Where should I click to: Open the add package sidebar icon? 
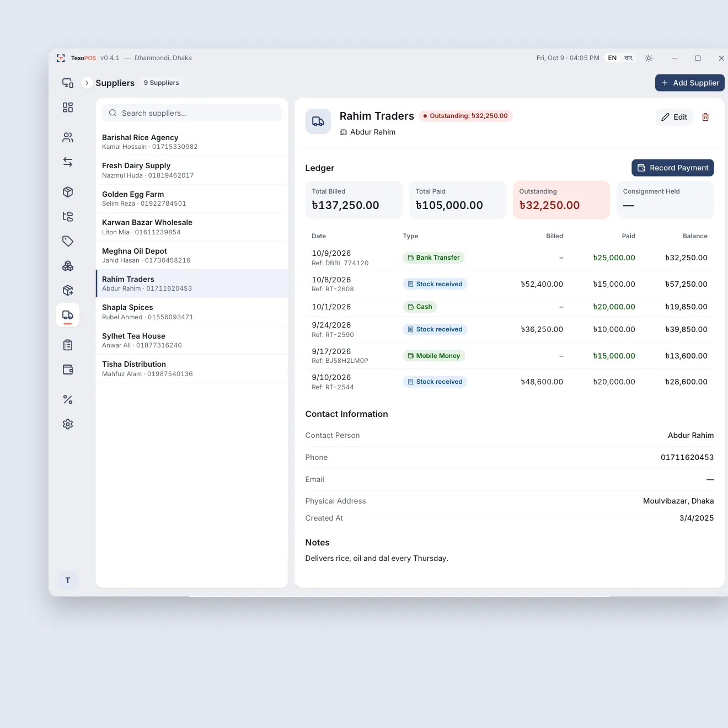68,290
